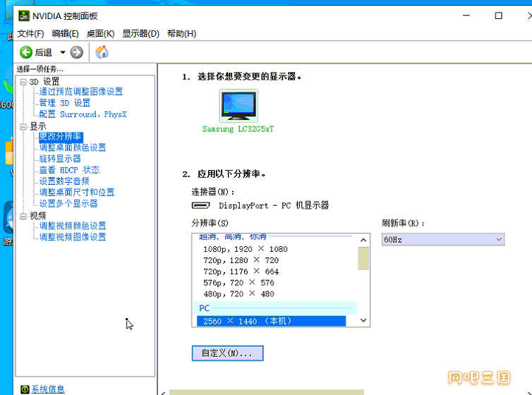Open the 桌面(K) menu
This screenshot has width=532, height=395.
tap(100, 34)
